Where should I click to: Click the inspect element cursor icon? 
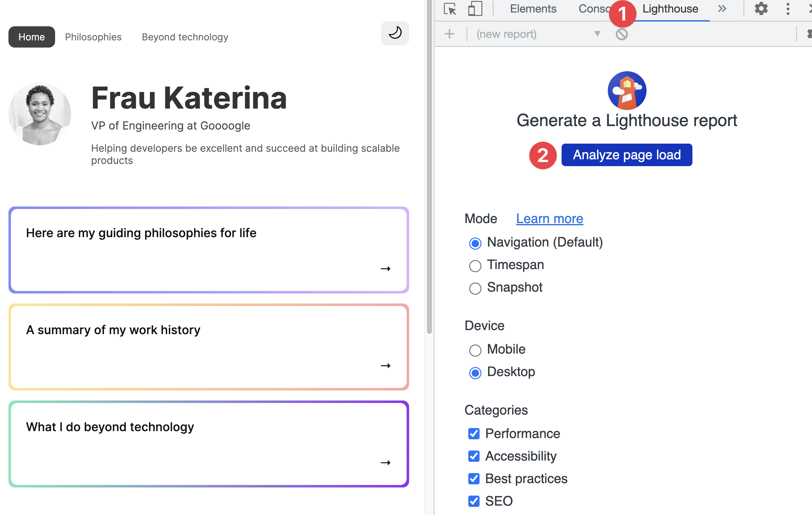point(450,9)
